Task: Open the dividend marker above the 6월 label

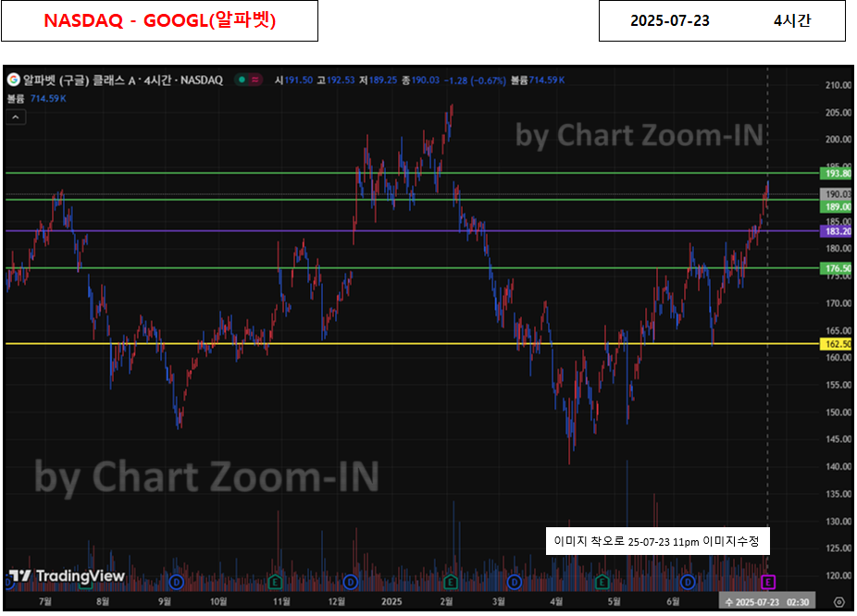Action: point(688,582)
